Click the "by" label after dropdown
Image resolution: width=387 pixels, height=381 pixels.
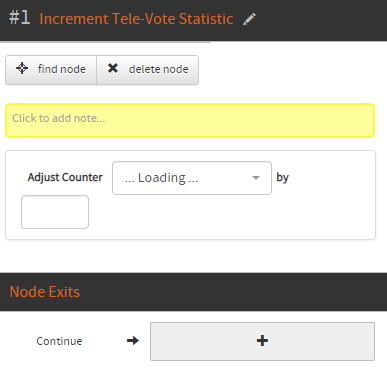pos(282,178)
